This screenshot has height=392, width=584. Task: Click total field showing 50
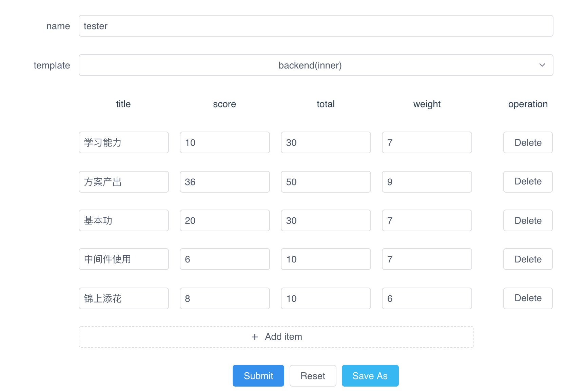pyautogui.click(x=326, y=182)
